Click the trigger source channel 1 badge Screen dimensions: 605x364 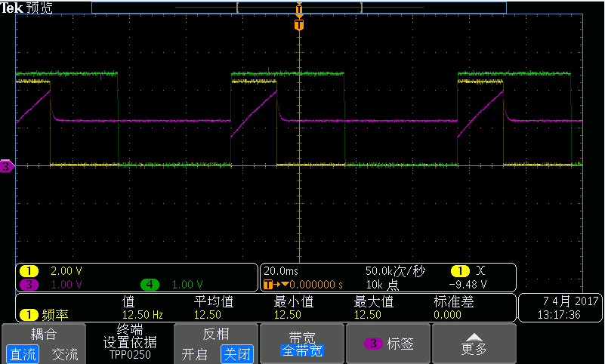point(460,271)
